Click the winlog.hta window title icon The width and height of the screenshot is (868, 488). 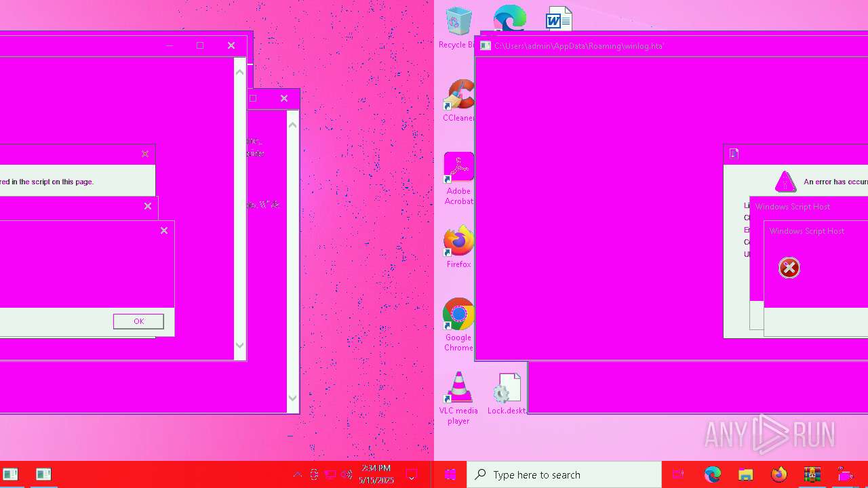pyautogui.click(x=486, y=45)
